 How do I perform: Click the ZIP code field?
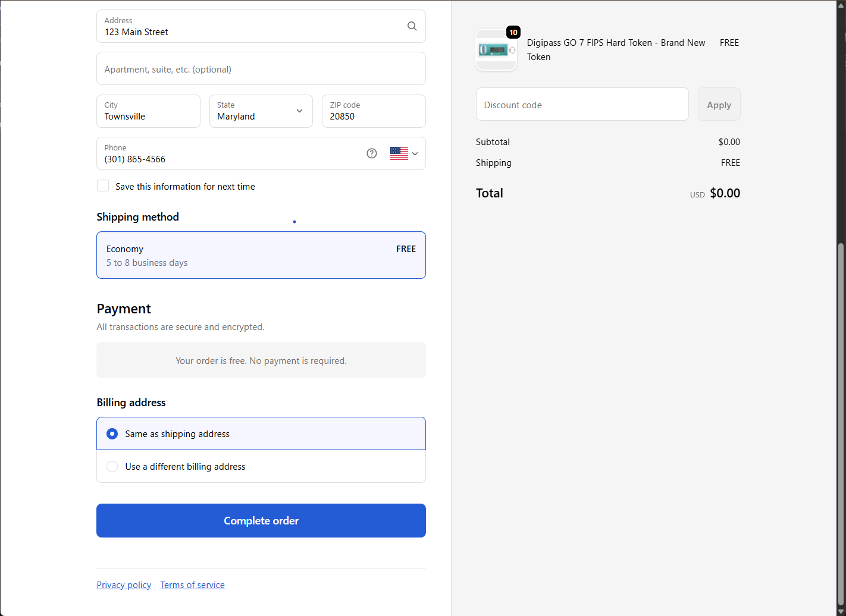[374, 112]
